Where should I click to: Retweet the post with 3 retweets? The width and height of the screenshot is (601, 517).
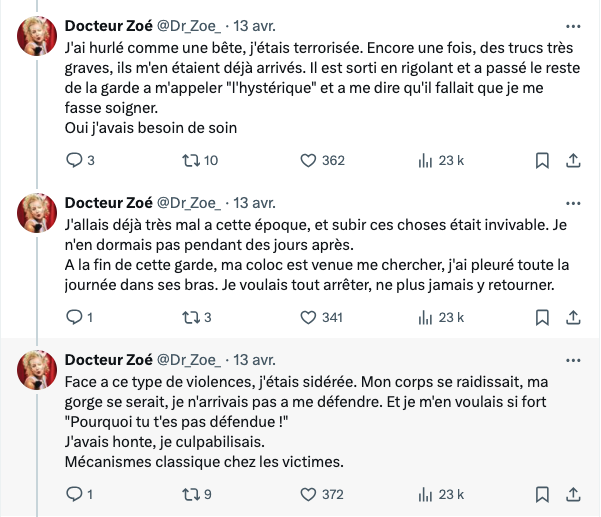point(190,317)
